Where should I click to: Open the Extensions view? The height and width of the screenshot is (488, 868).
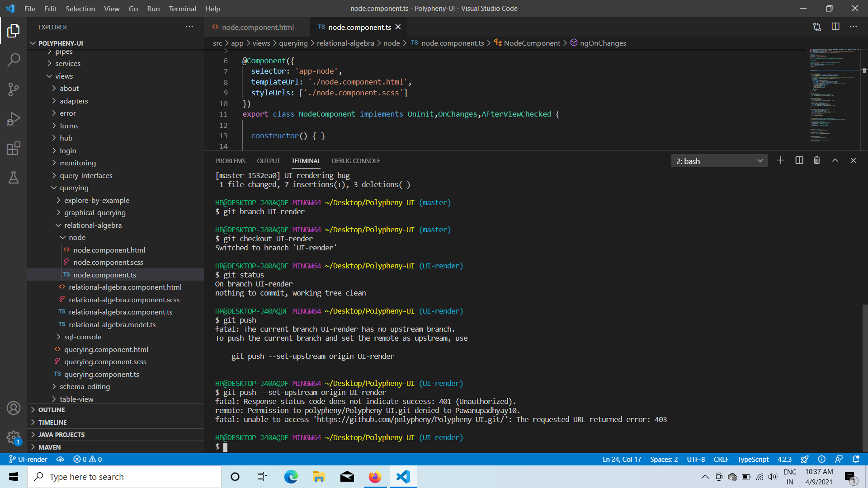[x=14, y=148]
